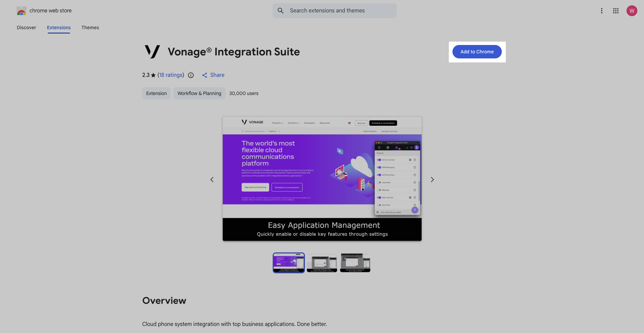Click the search magnifier icon
The width and height of the screenshot is (644, 333).
281,11
